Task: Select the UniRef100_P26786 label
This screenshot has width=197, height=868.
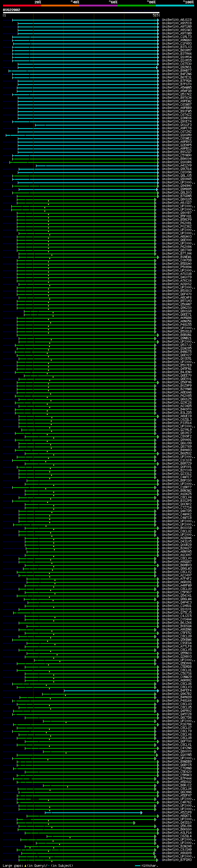Action: (x=177, y=725)
